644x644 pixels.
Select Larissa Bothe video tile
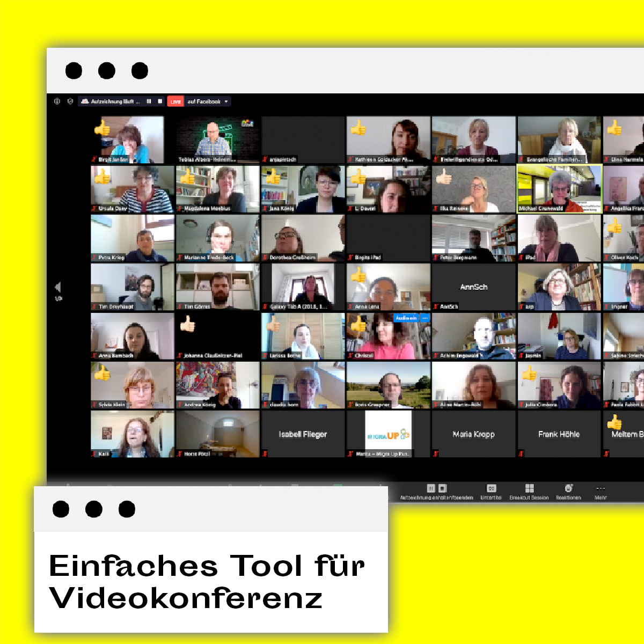click(303, 336)
